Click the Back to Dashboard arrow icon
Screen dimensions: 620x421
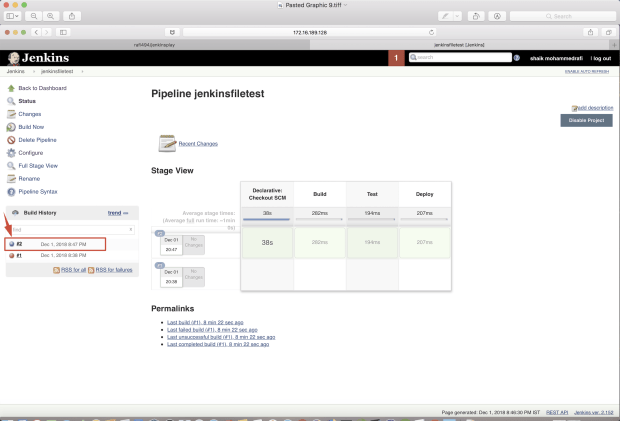tap(11, 88)
